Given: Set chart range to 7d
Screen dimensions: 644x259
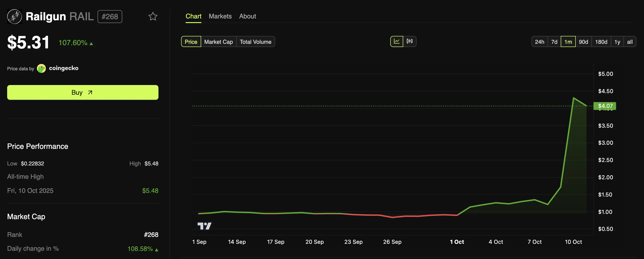Looking at the screenshot, I should (554, 42).
